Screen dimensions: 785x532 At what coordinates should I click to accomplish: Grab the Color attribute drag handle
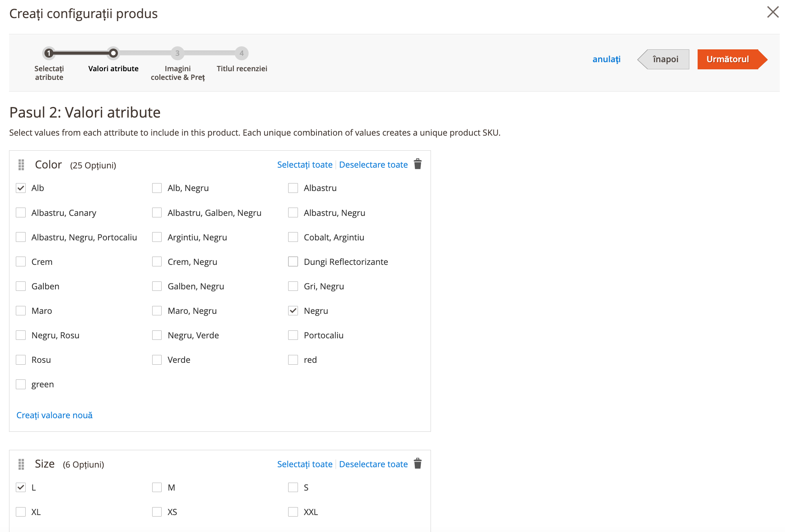(x=21, y=165)
